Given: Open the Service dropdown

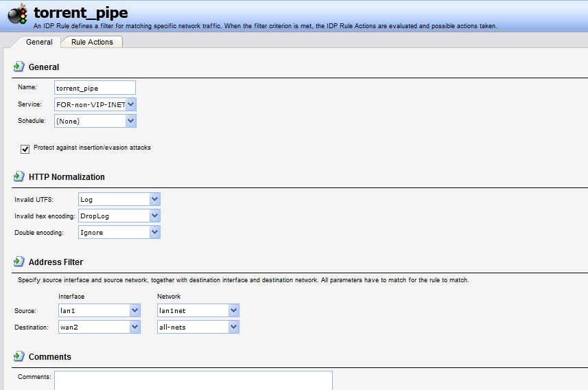Looking at the screenshot, I should pyautogui.click(x=131, y=104).
